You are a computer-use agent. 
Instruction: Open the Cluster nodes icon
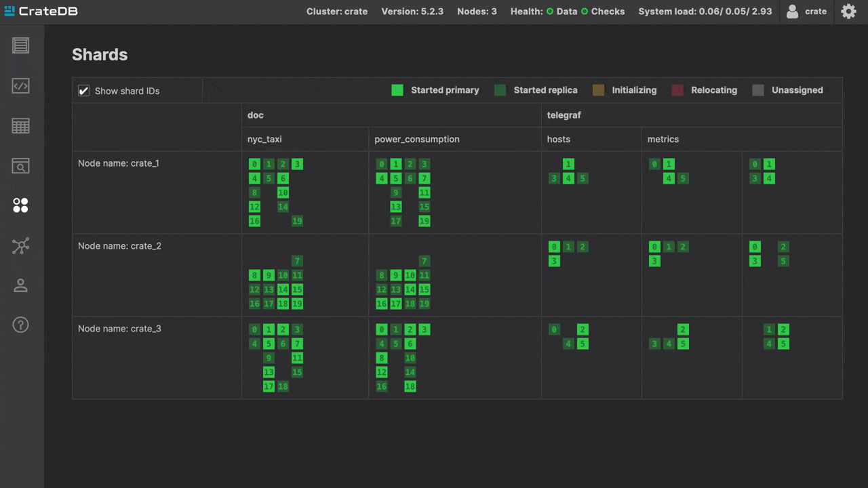tap(21, 246)
